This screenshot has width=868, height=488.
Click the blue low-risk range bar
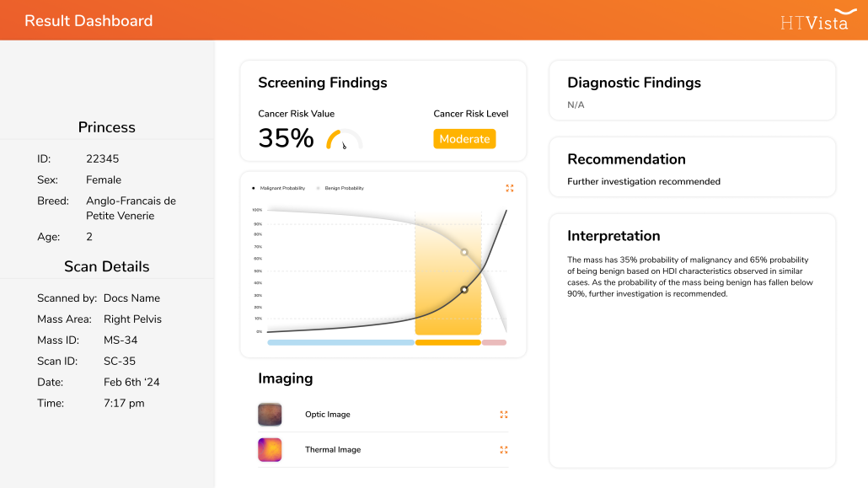click(x=340, y=343)
